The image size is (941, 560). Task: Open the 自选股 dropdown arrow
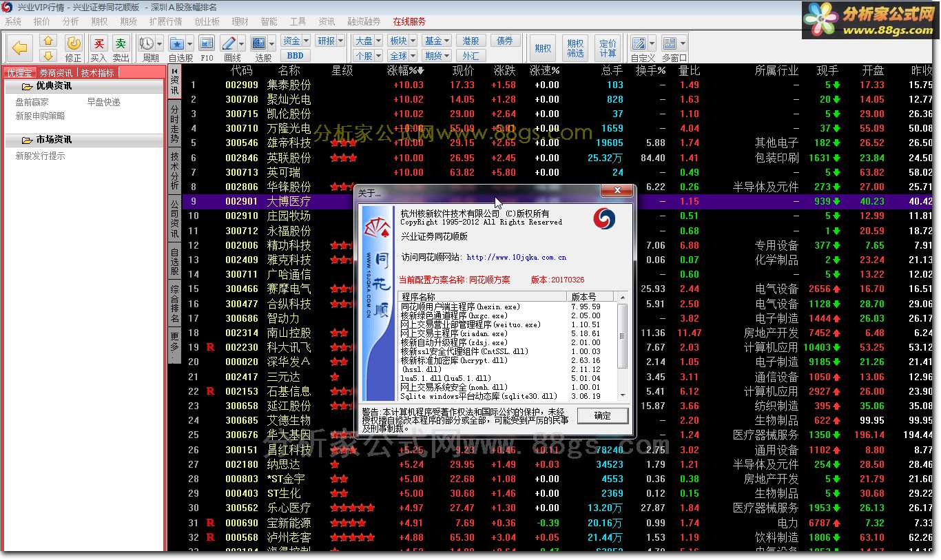point(189,43)
